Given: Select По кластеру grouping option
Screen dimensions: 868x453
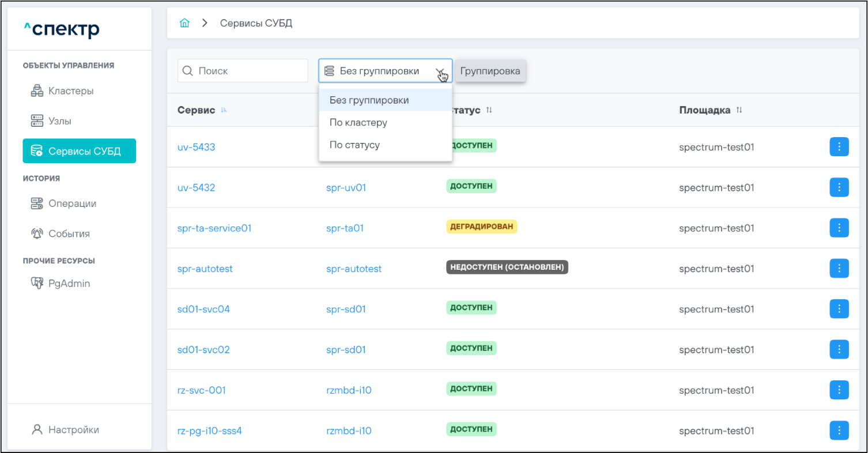Looking at the screenshot, I should tap(358, 123).
